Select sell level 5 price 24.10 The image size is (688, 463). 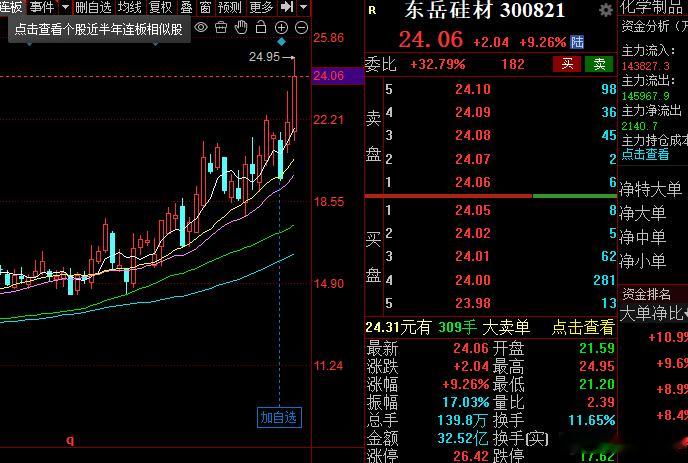point(473,89)
